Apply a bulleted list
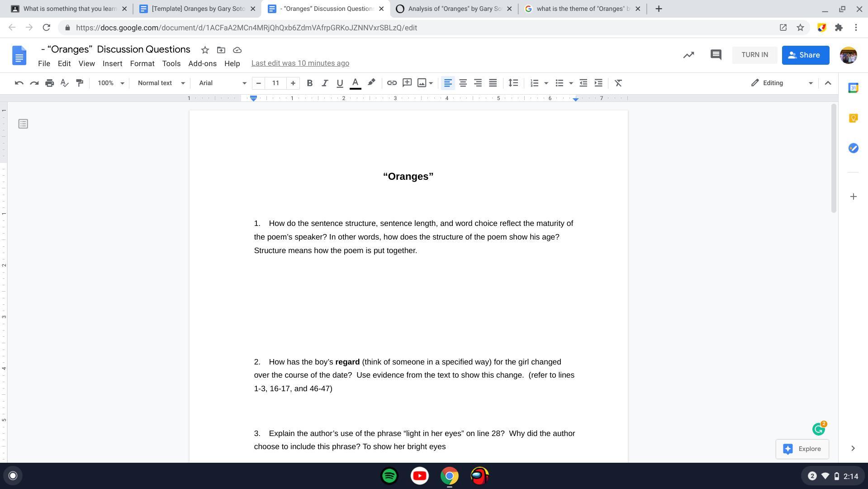Screen dimensions: 868x489 559,83
